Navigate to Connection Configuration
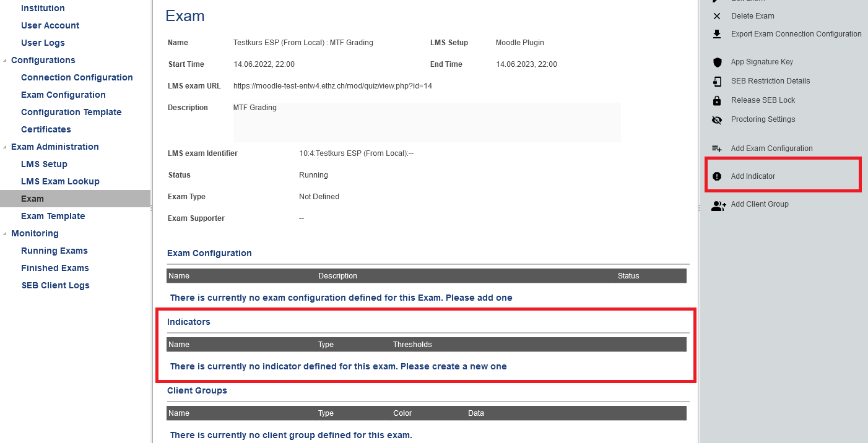Viewport: 868px width, 443px height. (77, 77)
